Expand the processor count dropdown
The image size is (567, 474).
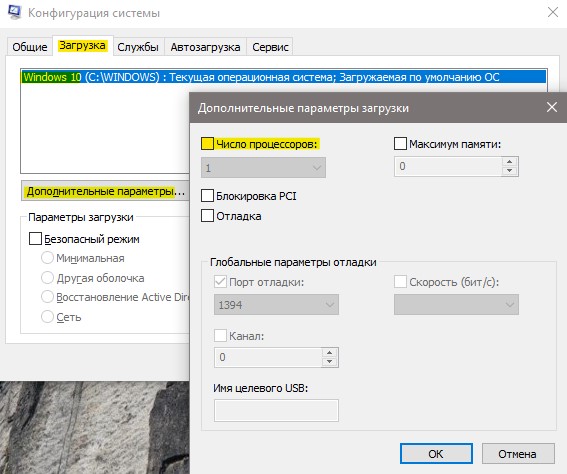263,168
